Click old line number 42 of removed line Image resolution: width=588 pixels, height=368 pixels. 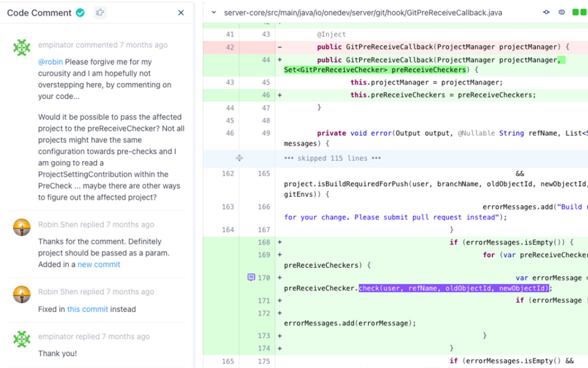230,47
